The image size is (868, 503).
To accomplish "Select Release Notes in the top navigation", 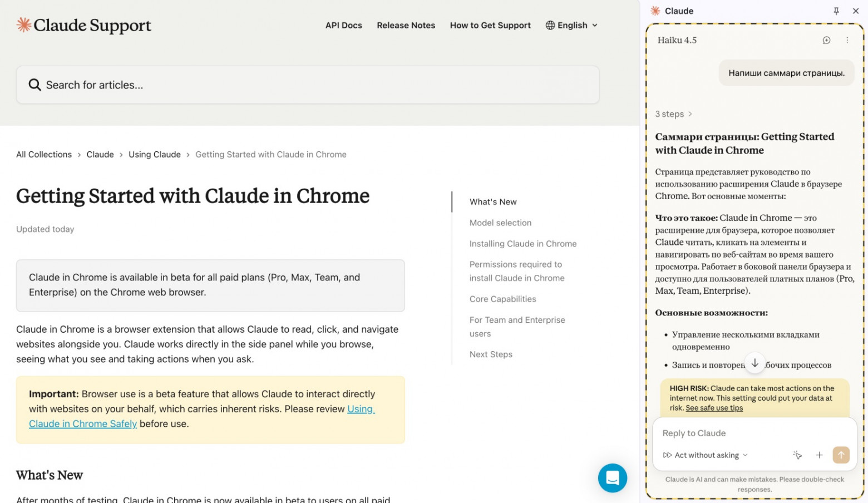I will (406, 25).
